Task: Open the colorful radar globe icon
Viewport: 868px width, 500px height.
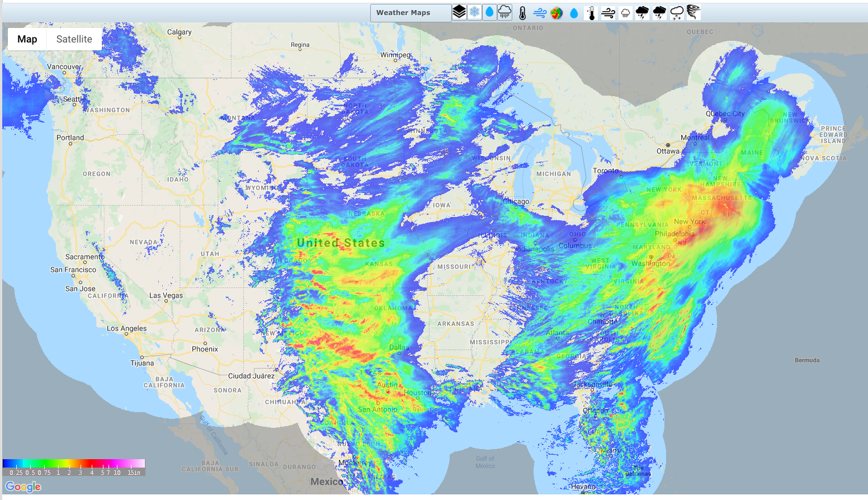Action: (x=556, y=13)
